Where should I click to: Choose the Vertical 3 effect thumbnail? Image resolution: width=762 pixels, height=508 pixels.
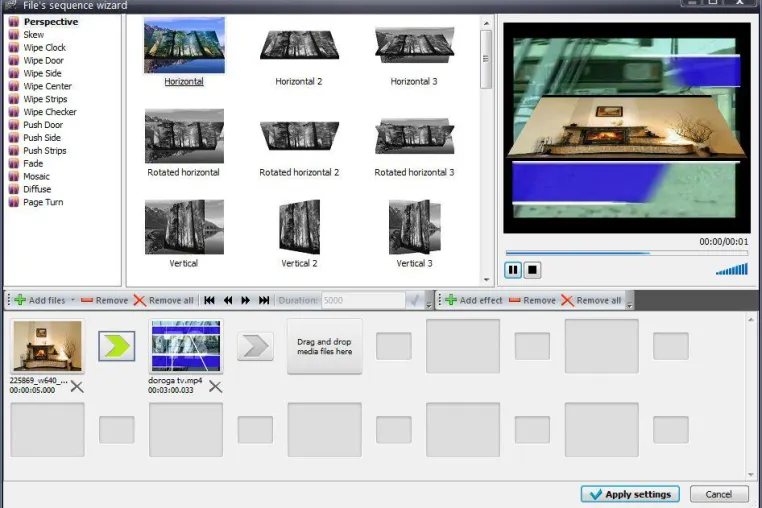point(415,227)
